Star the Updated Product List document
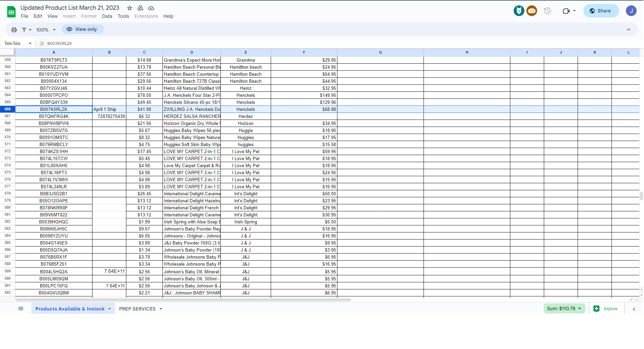The width and height of the screenshot is (644, 349). (x=130, y=8)
